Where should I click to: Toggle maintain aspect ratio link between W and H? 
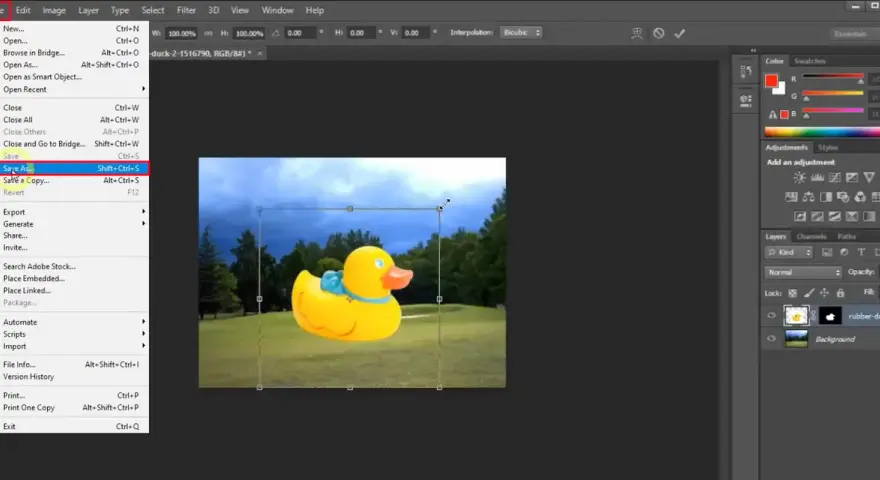208,33
